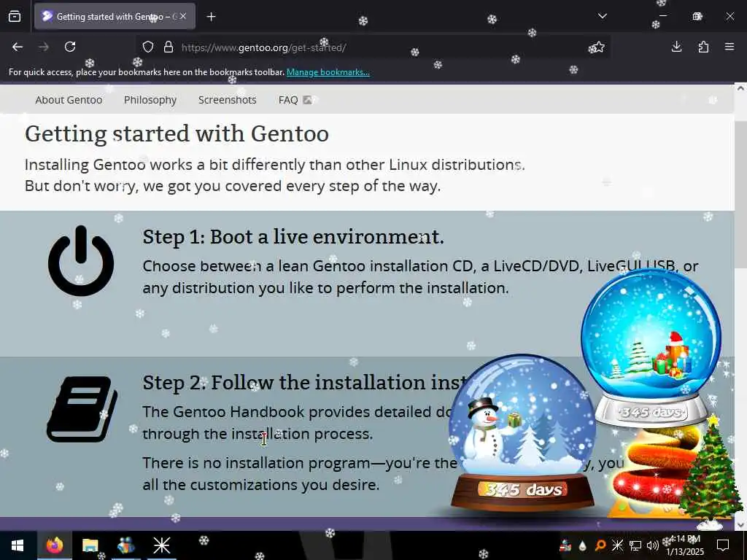Open Windows Start menu on taskbar

click(18, 545)
